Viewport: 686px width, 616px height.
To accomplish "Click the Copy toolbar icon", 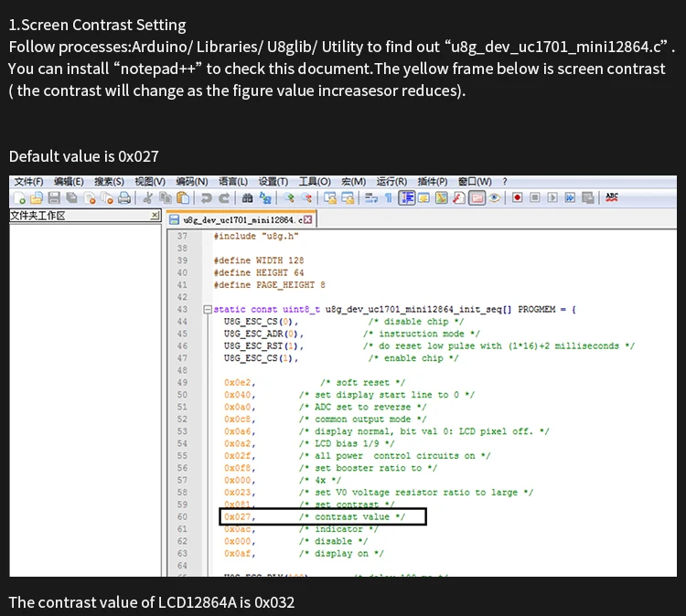I will 166,198.
